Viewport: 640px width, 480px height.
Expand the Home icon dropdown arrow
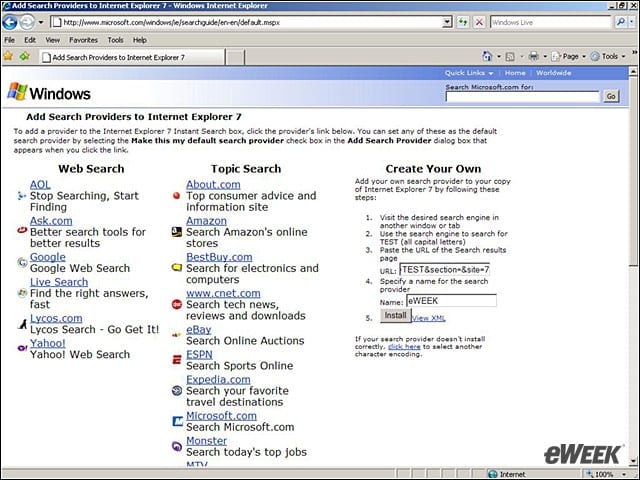pos(499,57)
